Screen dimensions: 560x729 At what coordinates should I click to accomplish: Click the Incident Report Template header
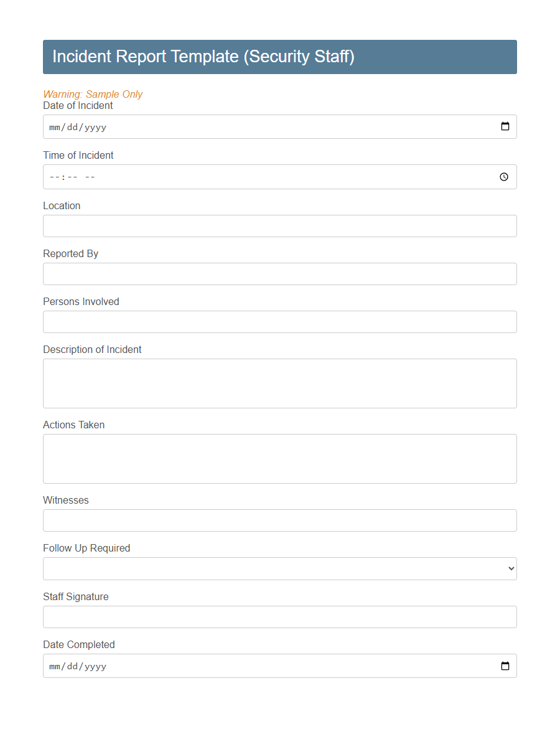203,57
